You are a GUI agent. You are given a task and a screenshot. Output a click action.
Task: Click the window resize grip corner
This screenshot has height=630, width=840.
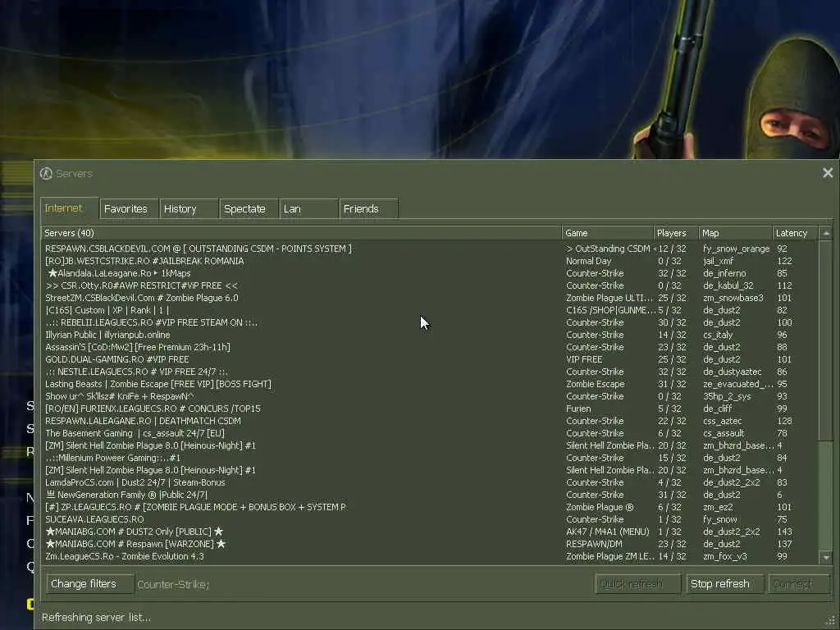[x=832, y=622]
